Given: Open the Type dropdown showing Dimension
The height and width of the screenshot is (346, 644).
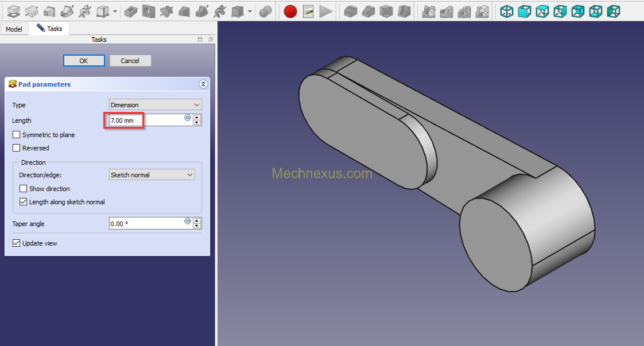Looking at the screenshot, I should (x=155, y=104).
